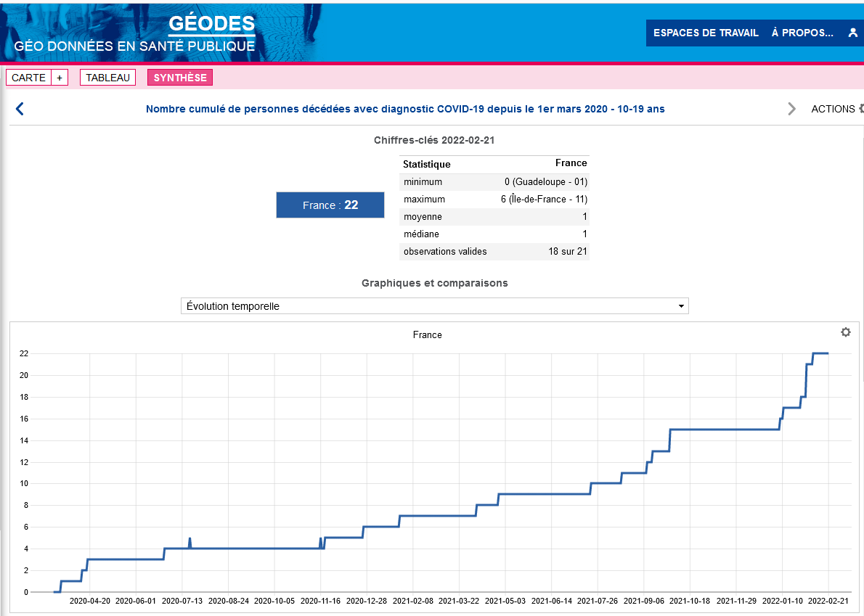Image resolution: width=864 pixels, height=616 pixels.
Task: Click the France column header in table
Action: click(571, 163)
